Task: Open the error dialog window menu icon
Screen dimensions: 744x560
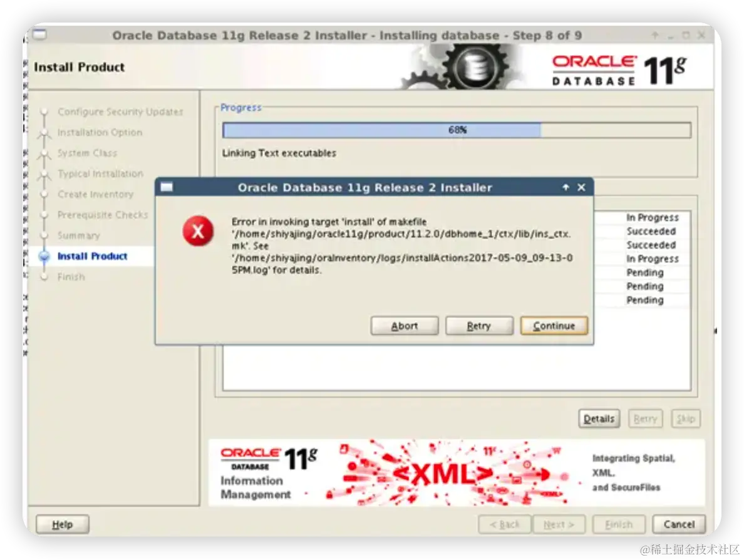Action: coord(167,187)
